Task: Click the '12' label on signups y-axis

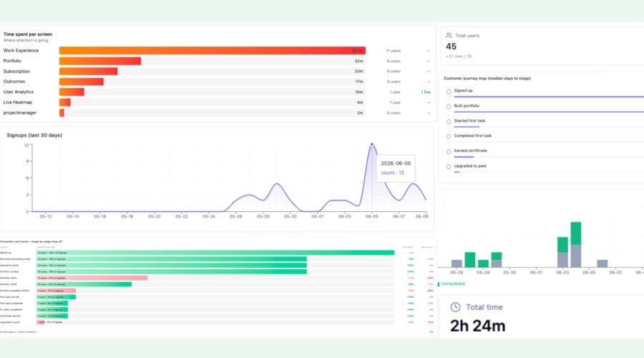Action: pos(26,145)
